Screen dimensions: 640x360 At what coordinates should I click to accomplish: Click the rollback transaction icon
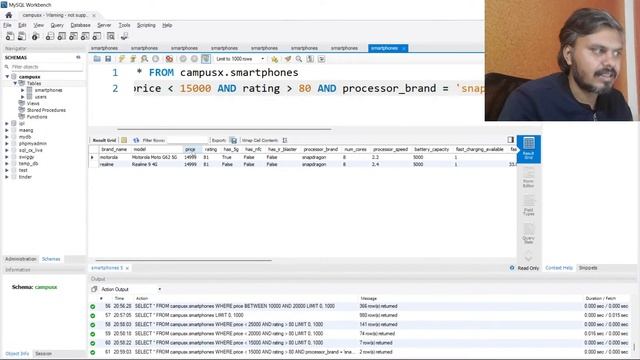(x=194, y=59)
